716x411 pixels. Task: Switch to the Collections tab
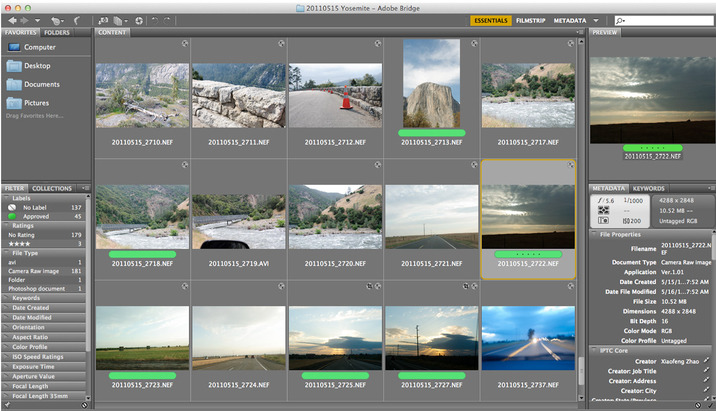52,188
